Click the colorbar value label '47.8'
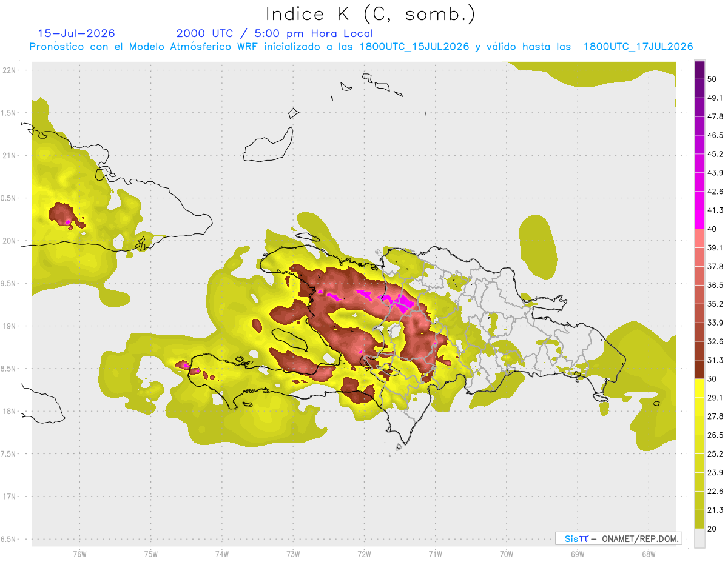 (x=715, y=116)
